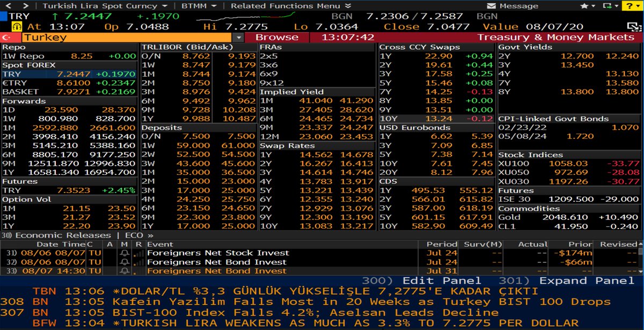The width and height of the screenshot is (644, 330).
Task: Select release row 31 Foreigners Net Stock Invest
Action: click(x=319, y=253)
